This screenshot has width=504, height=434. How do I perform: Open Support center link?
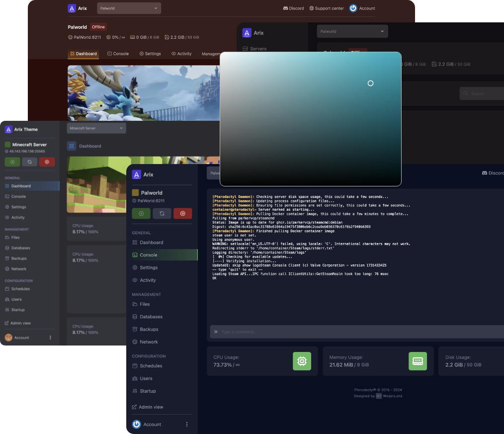click(x=326, y=8)
